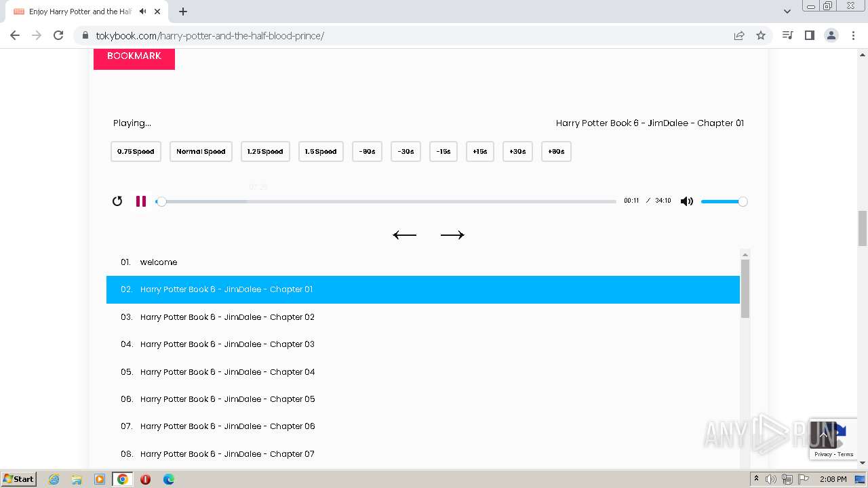Screen dimensions: 868x488
Task: Open system volume tray icon
Action: (770, 479)
